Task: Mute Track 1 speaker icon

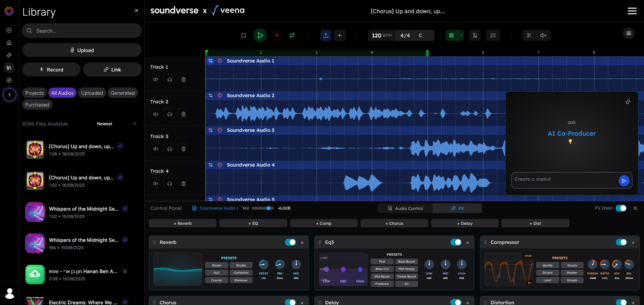Action: point(156,79)
